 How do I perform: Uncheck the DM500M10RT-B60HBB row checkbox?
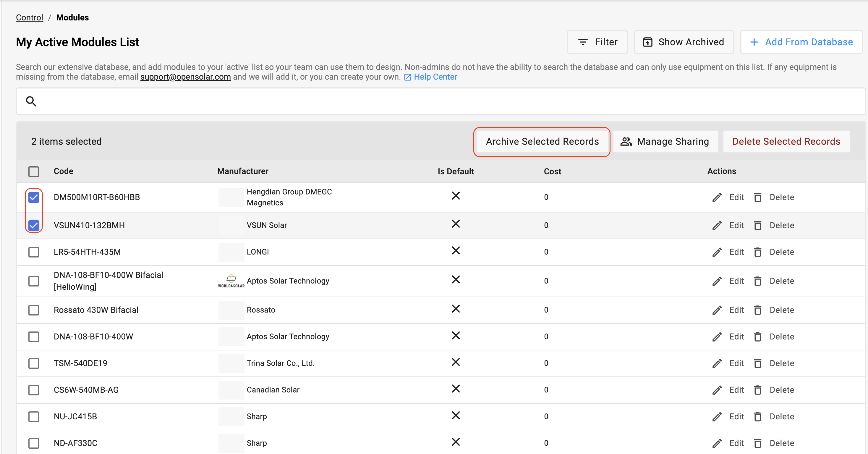34,197
